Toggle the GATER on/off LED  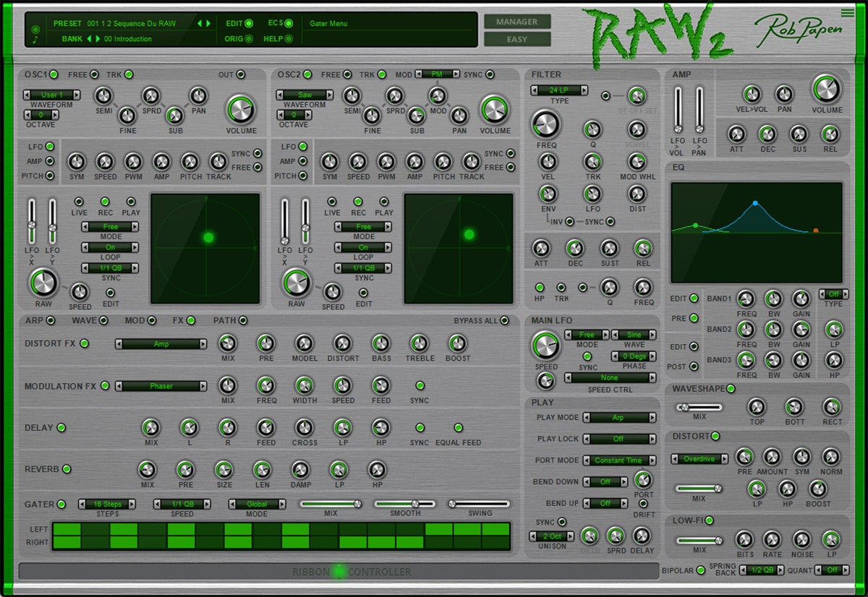(x=61, y=504)
